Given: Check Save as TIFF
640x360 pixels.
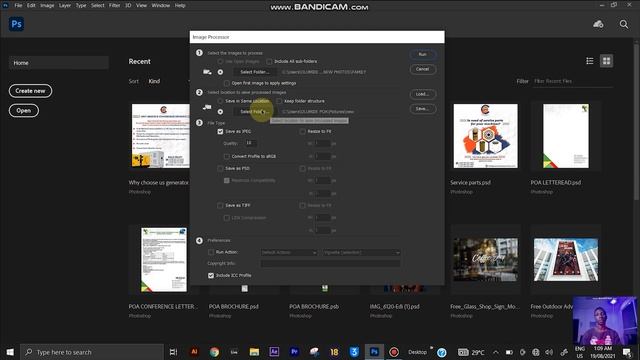Looking at the screenshot, I should [220, 205].
